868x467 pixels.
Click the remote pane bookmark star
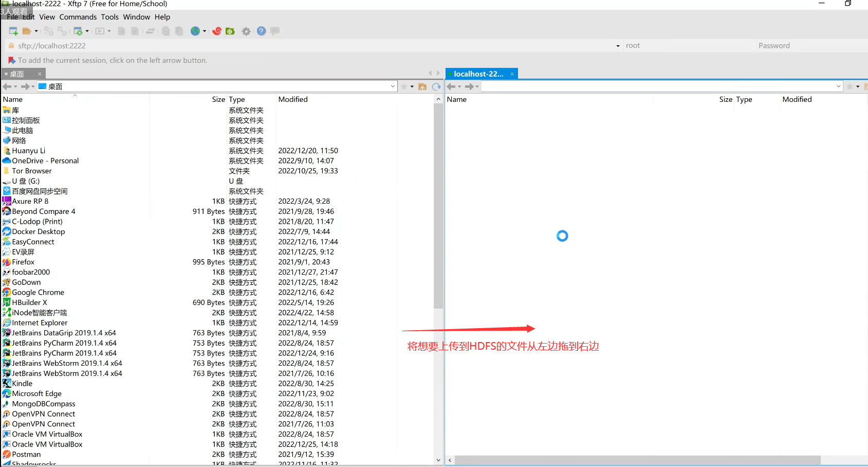click(x=849, y=86)
